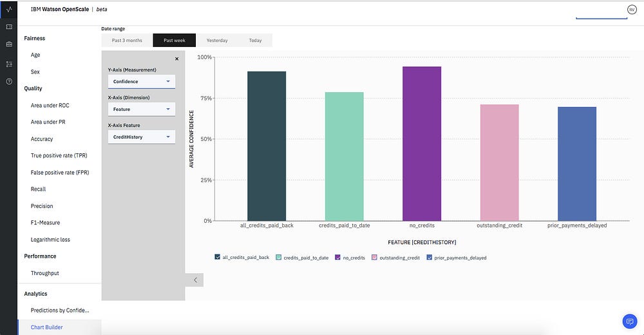Open Predictions by Confidence analytics
This screenshot has width=644, height=335.
tap(59, 311)
